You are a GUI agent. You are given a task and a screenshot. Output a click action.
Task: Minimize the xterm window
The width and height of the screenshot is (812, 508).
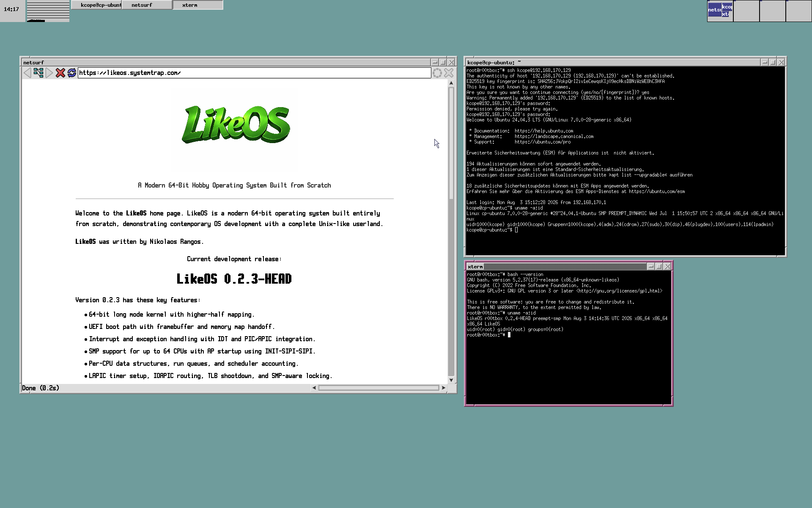click(x=651, y=266)
